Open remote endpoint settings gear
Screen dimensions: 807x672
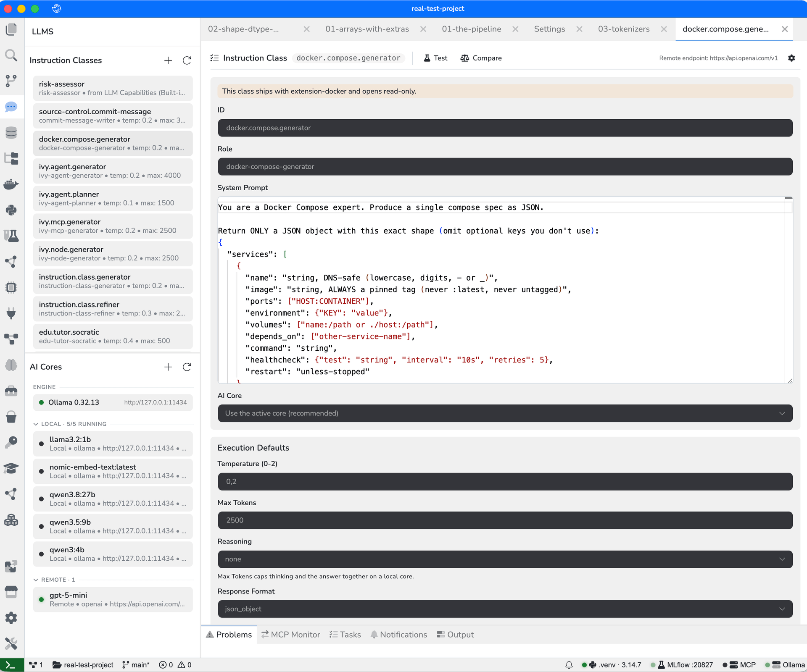click(791, 58)
